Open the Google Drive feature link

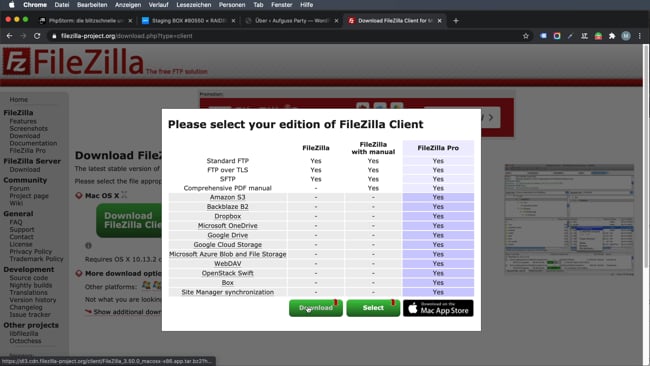(228, 235)
